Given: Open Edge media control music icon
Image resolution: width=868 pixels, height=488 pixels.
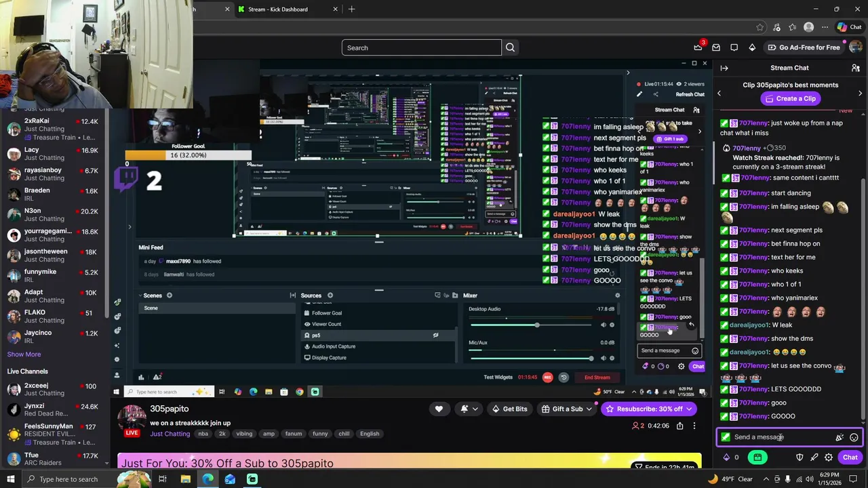Looking at the screenshot, I should tap(777, 27).
